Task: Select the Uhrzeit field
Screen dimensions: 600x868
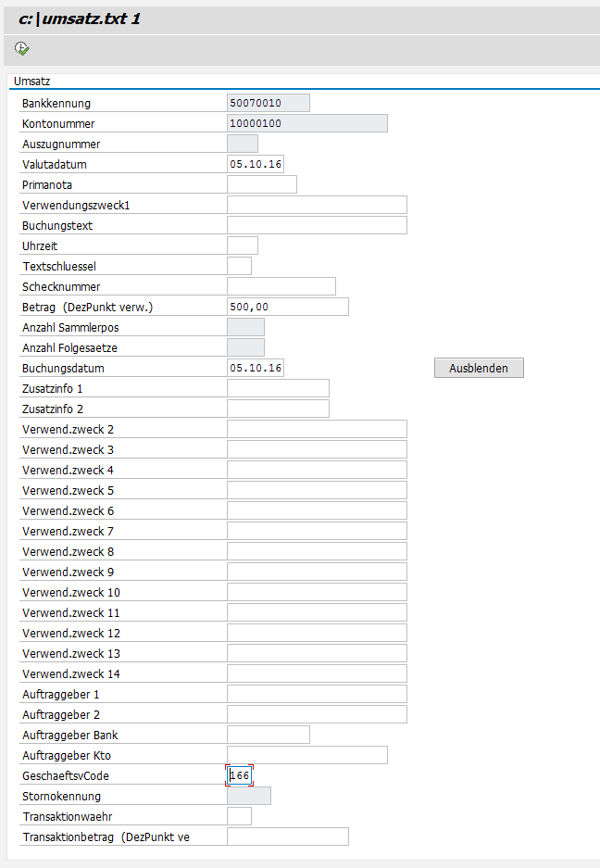Action: pos(242,245)
